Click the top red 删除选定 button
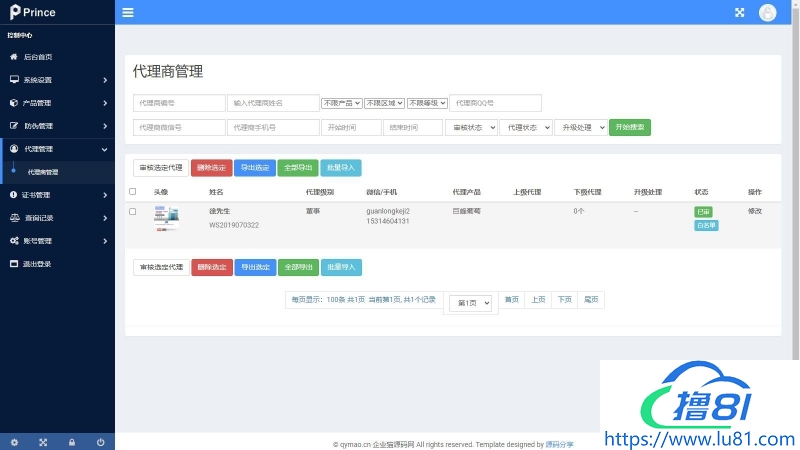 click(211, 168)
